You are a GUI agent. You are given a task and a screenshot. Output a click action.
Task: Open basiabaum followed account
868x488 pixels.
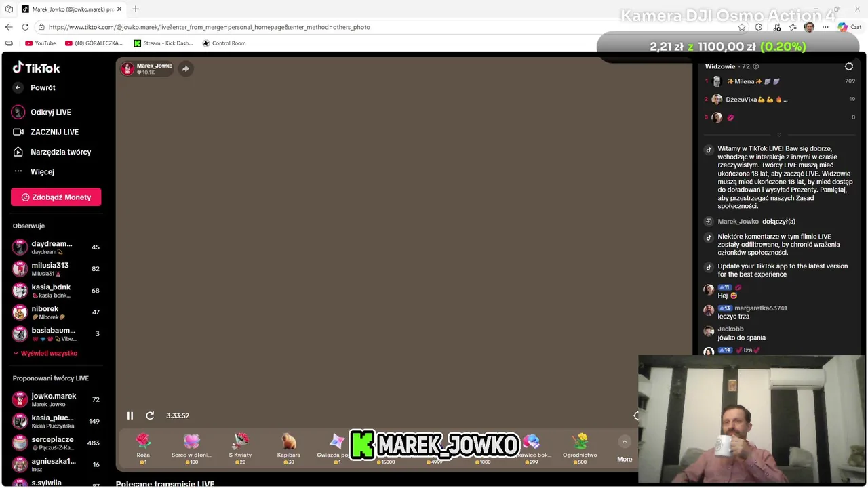(56, 334)
